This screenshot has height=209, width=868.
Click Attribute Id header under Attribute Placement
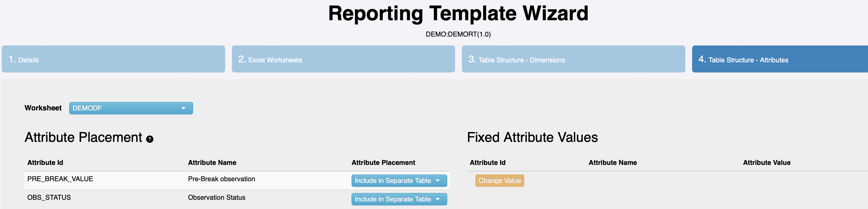[45, 163]
